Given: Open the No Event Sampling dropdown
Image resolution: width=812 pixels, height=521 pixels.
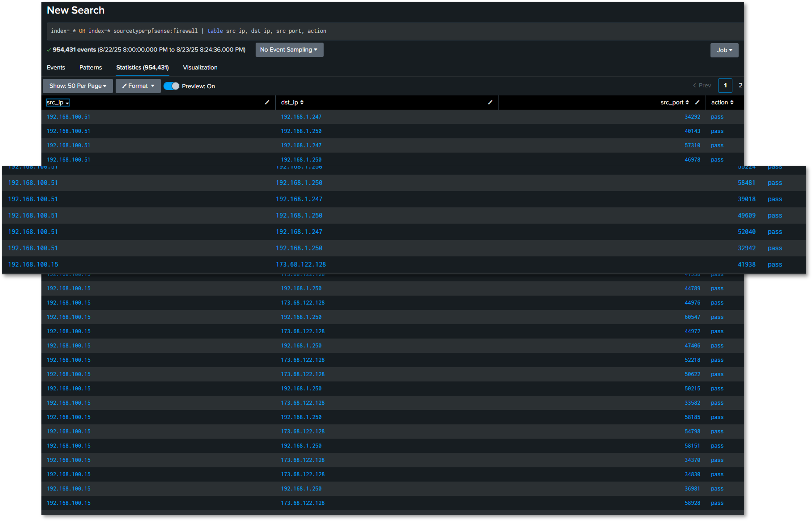Looking at the screenshot, I should (289, 50).
